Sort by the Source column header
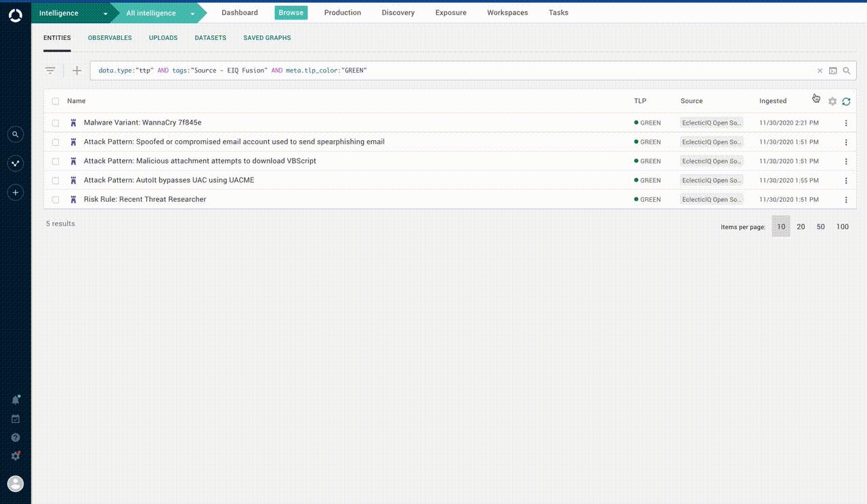The height and width of the screenshot is (504, 867). point(692,101)
